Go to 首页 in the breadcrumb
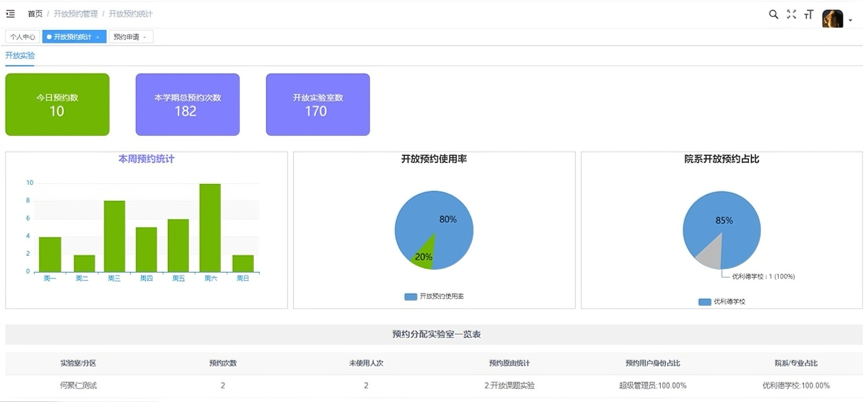 (x=35, y=14)
